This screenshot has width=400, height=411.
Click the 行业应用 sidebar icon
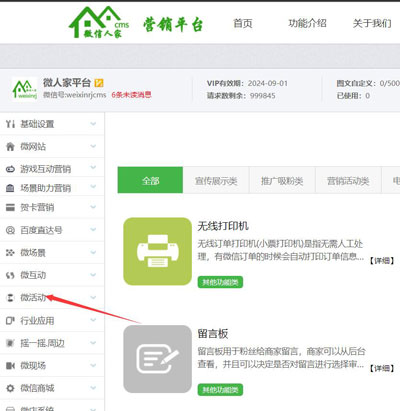10,321
